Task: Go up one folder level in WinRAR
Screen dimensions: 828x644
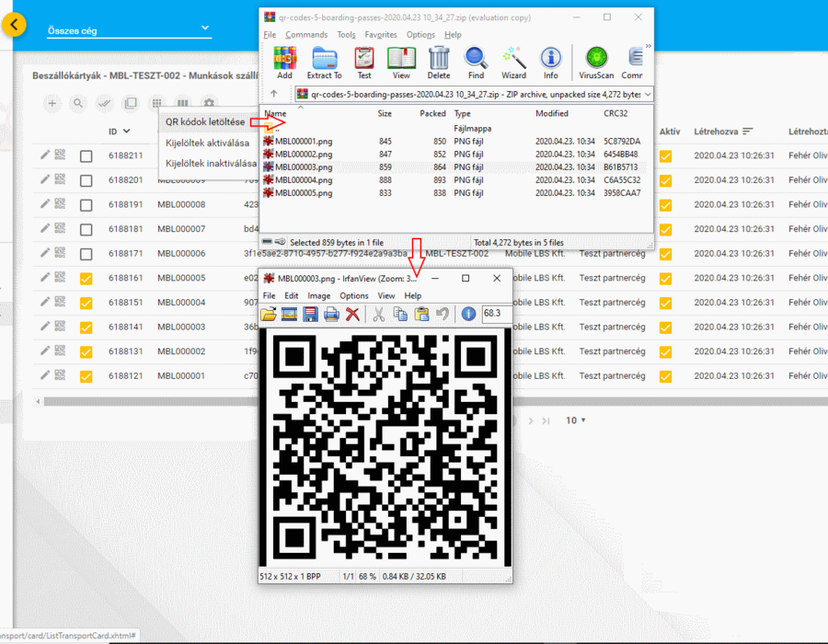Action: (273, 94)
